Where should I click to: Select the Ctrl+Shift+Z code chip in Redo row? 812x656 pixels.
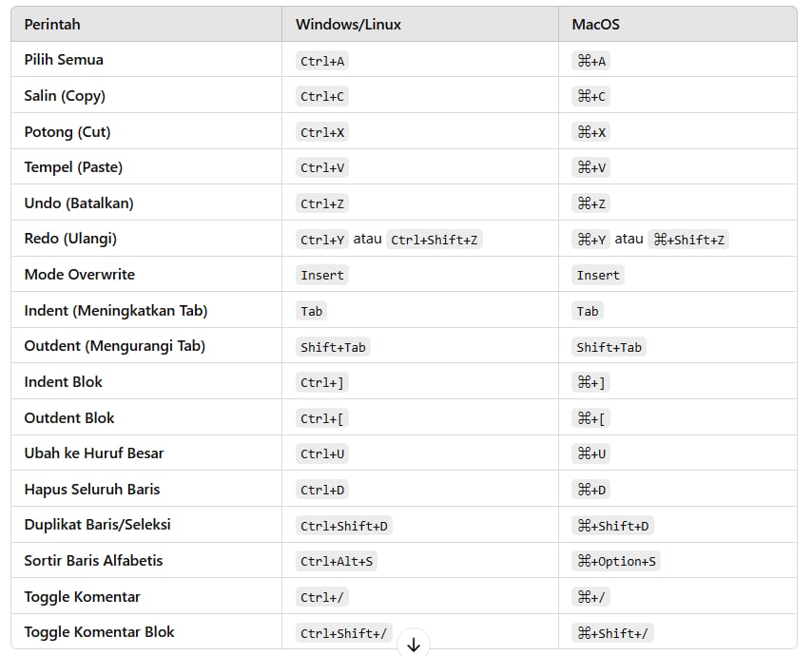[434, 240]
